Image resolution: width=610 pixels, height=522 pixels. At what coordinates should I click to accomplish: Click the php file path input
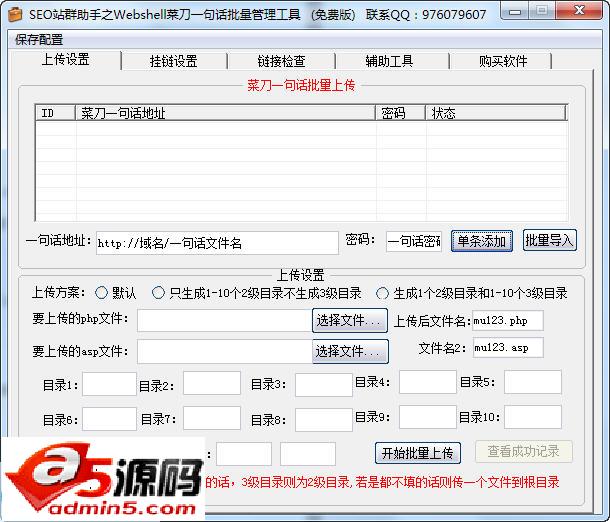(224, 321)
